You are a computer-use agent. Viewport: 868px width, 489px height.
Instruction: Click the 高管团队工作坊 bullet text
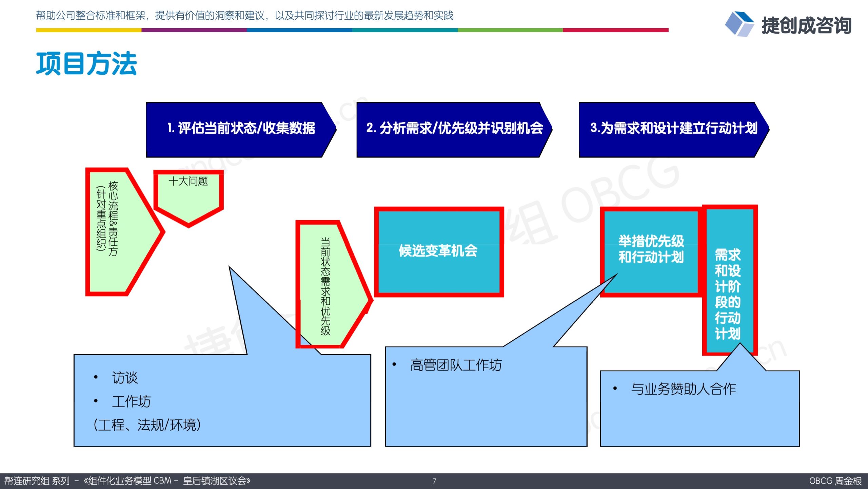456,365
